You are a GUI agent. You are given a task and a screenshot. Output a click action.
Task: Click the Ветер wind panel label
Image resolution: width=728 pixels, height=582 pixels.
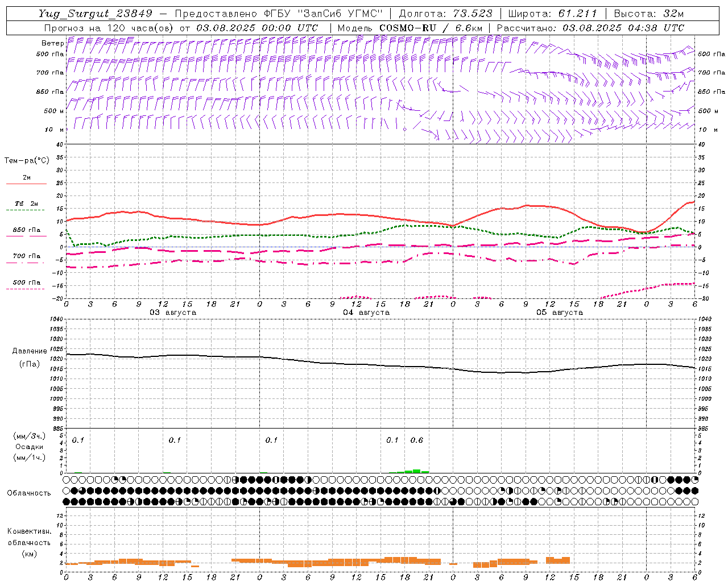[52, 43]
